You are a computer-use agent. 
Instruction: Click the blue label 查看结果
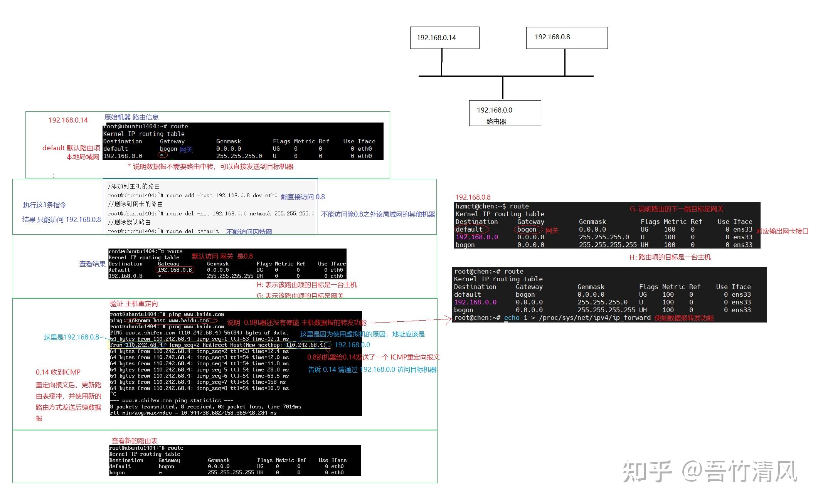click(93, 264)
